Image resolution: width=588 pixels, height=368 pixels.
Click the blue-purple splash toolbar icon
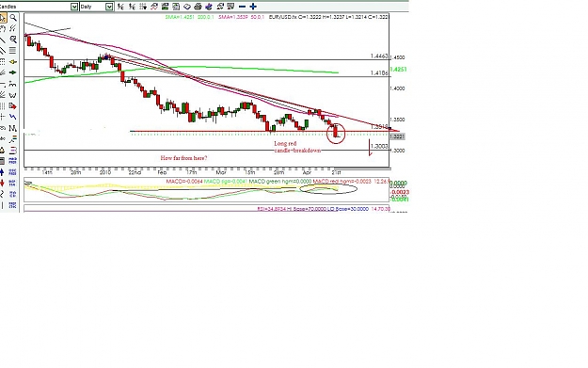[x=209, y=7]
